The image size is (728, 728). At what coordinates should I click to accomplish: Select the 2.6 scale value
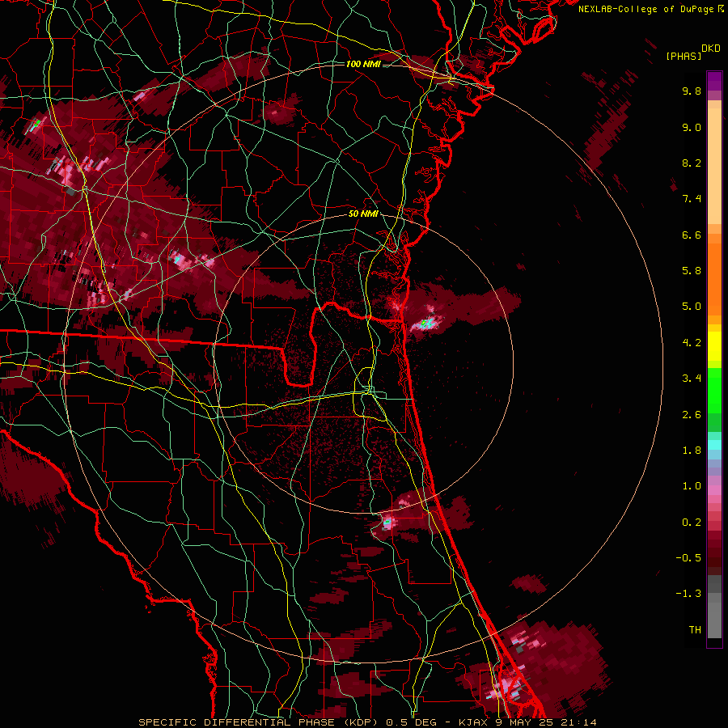pyautogui.click(x=692, y=415)
